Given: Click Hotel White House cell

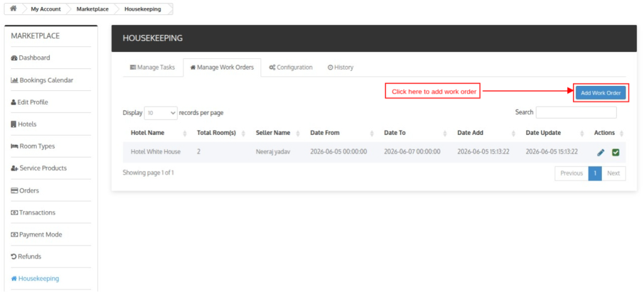Looking at the screenshot, I should pyautogui.click(x=156, y=152).
